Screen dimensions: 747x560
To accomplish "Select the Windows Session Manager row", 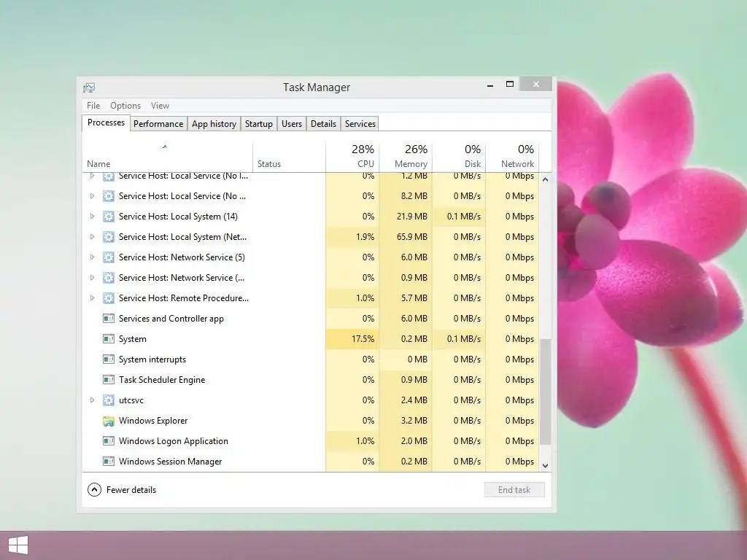I will (x=311, y=462).
